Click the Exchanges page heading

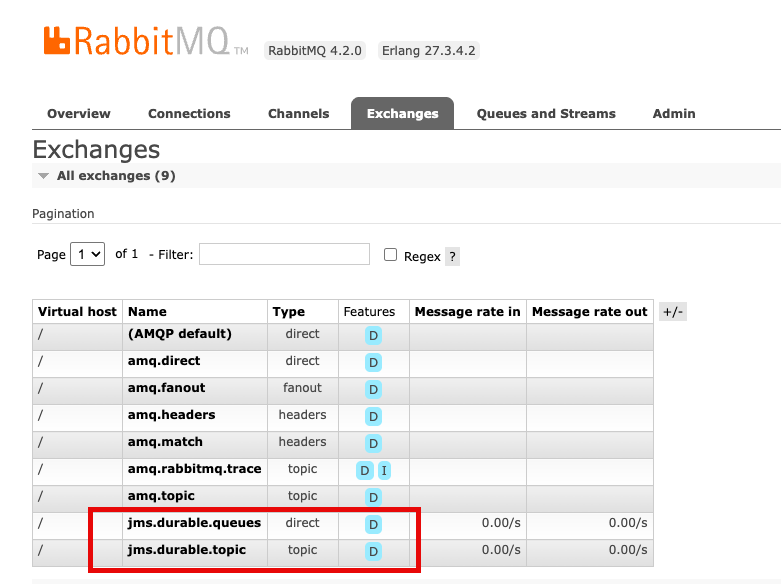click(96, 149)
